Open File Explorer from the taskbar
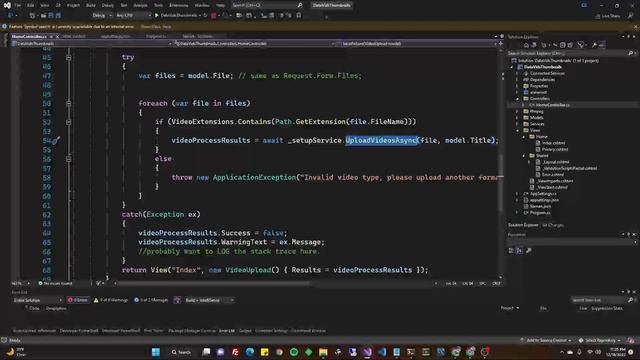This screenshot has height=360, width=640. pos(323,352)
